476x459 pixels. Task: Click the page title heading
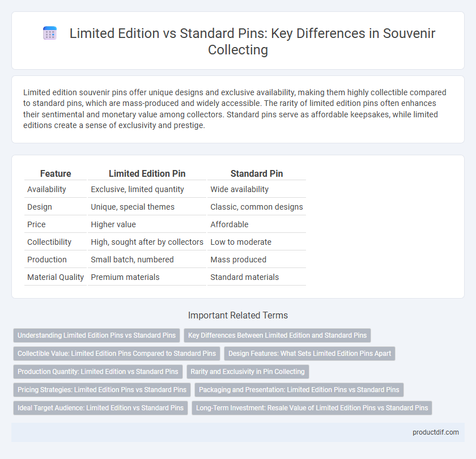[x=252, y=41]
